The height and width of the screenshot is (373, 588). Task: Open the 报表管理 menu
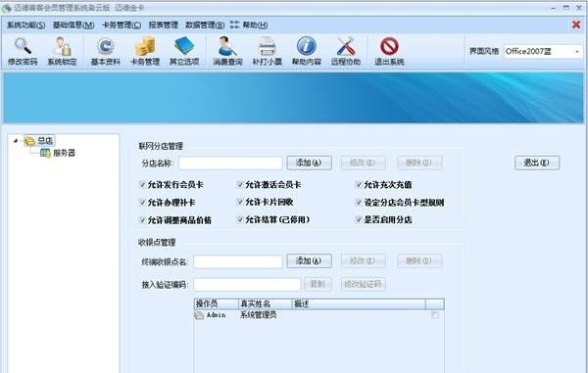(163, 25)
